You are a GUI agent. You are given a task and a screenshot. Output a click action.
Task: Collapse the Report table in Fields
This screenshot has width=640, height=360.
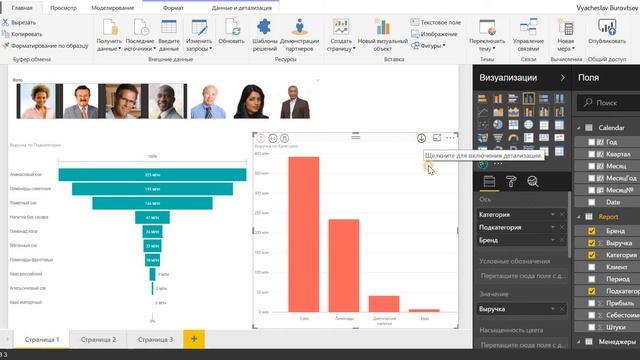[579, 217]
